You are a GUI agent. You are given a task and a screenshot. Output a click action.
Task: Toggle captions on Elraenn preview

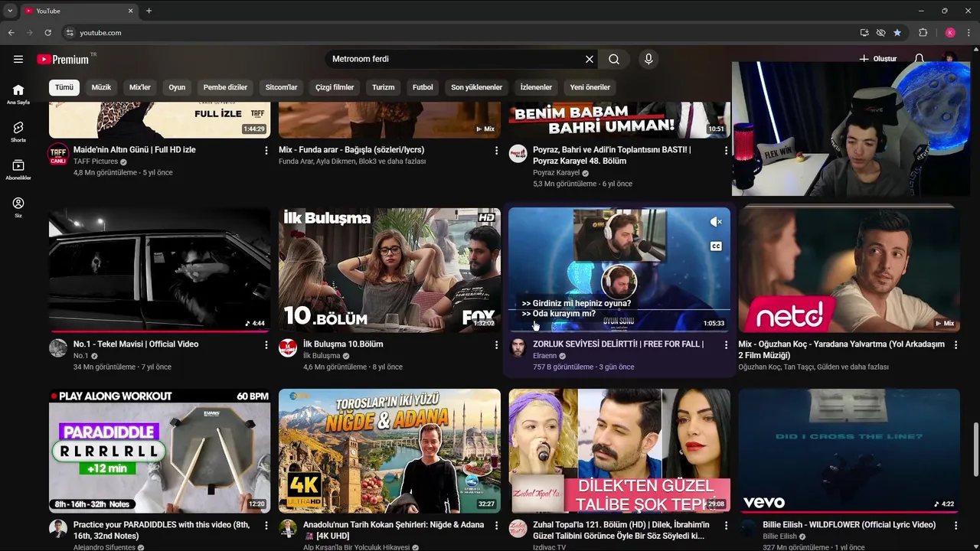point(716,246)
